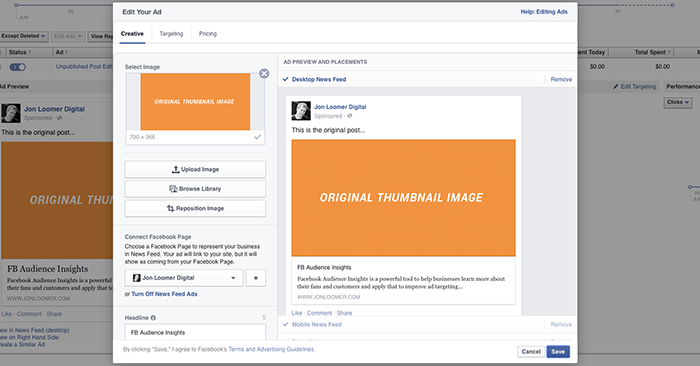This screenshot has height=366, width=700.
Task: Click the plus button beside the page selector
Action: [x=256, y=278]
